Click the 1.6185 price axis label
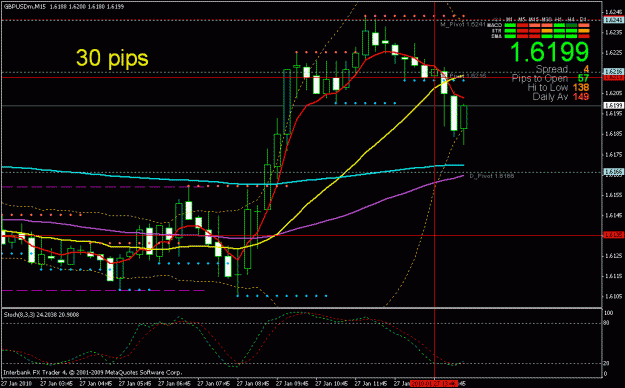The width and height of the screenshot is (625, 388). [x=614, y=134]
